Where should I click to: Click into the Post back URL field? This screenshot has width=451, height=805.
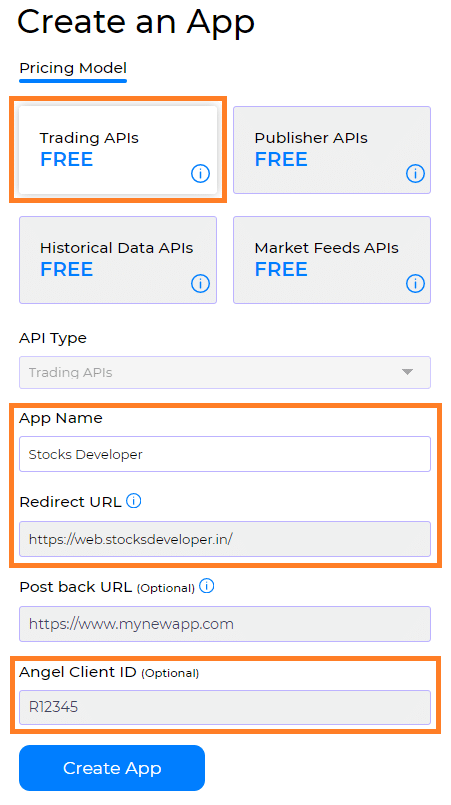click(225, 624)
